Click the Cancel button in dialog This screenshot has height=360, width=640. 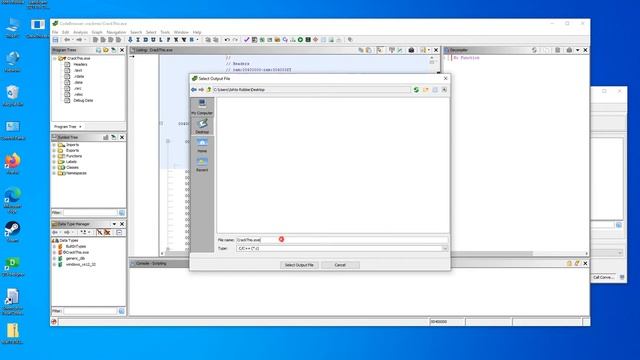340,265
